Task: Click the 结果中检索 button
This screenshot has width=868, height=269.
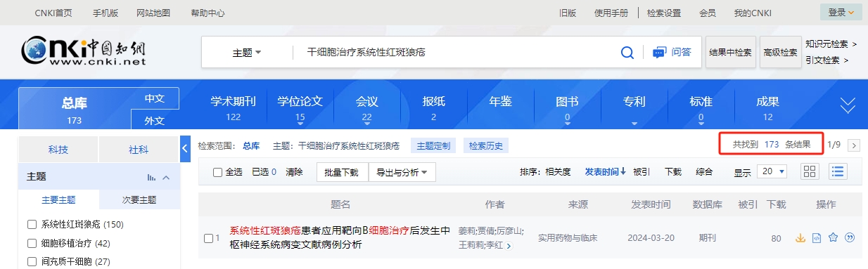Action: [730, 52]
